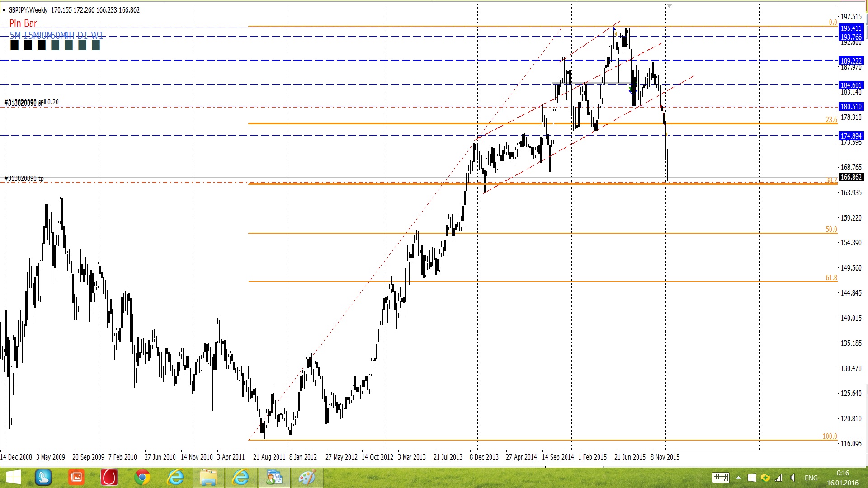This screenshot has height=488, width=868.
Task: Select the Fibonacci 0.0 level label
Action: [x=833, y=22]
